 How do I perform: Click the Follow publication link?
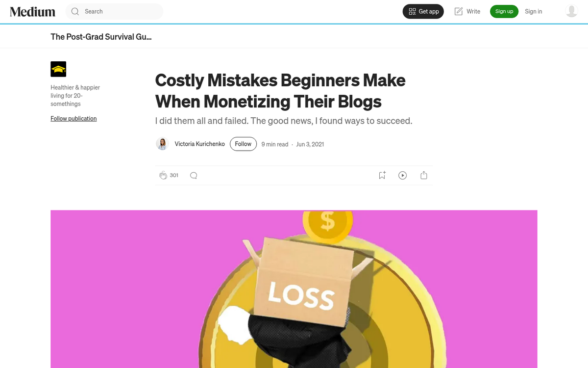click(x=73, y=118)
